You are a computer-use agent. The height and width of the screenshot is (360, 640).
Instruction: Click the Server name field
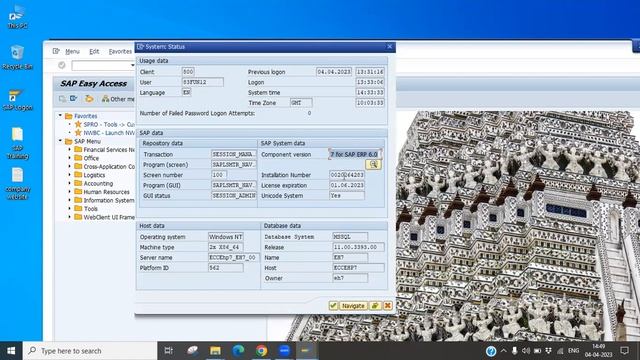233,257
